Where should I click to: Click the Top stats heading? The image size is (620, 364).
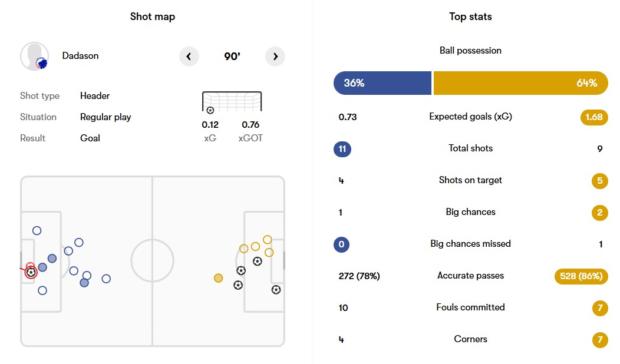(x=470, y=16)
